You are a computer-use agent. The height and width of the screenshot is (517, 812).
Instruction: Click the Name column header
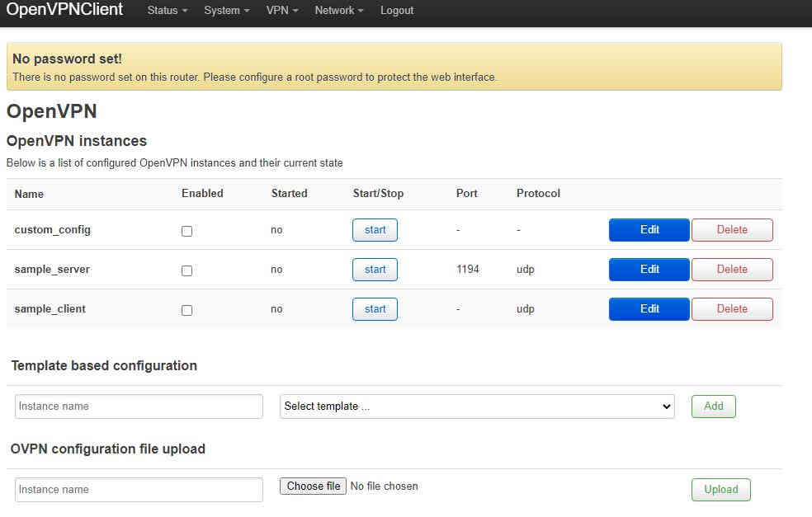coord(29,194)
